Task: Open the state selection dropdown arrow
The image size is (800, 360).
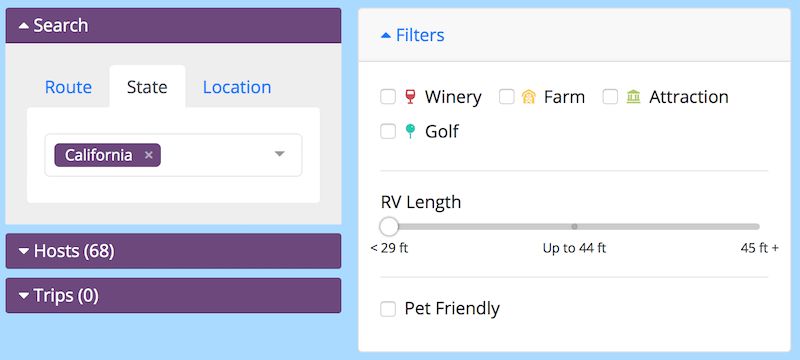Action: 279,154
